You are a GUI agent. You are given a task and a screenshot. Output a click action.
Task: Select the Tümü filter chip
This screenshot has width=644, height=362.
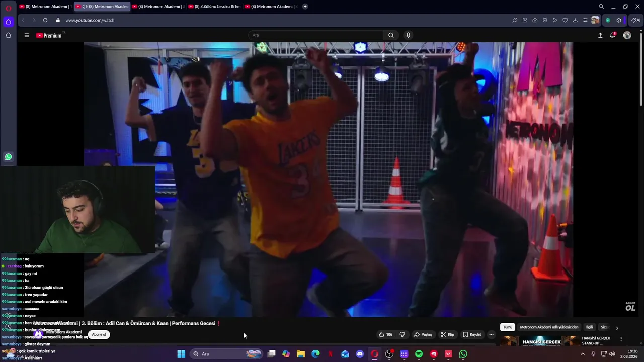point(508,327)
